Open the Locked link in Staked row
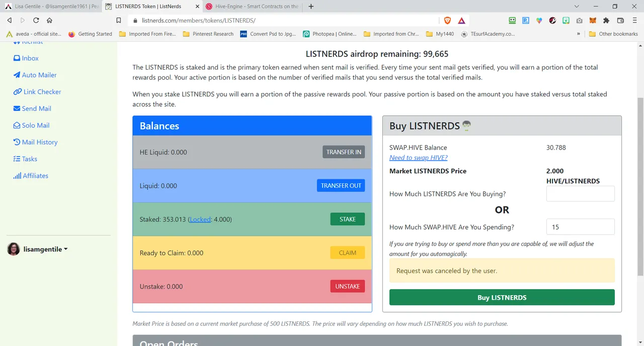Image resolution: width=644 pixels, height=346 pixels. (x=200, y=220)
